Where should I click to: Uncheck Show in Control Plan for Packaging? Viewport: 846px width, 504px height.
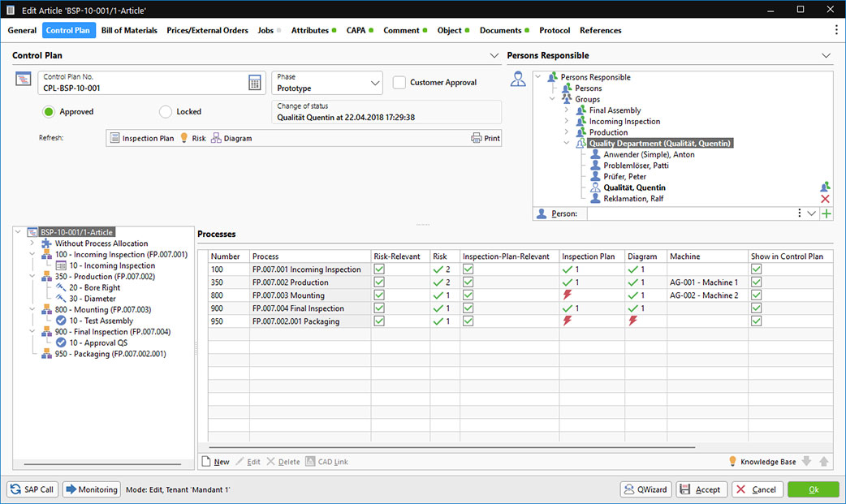757,322
